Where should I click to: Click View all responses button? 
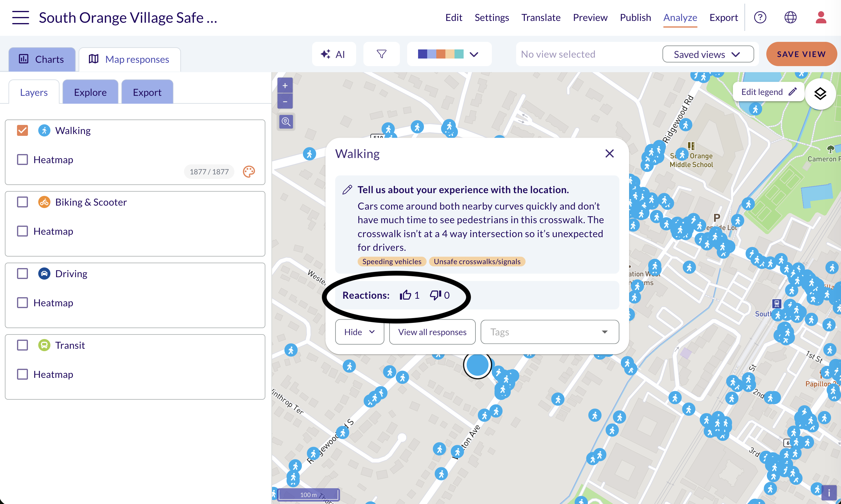click(x=432, y=332)
